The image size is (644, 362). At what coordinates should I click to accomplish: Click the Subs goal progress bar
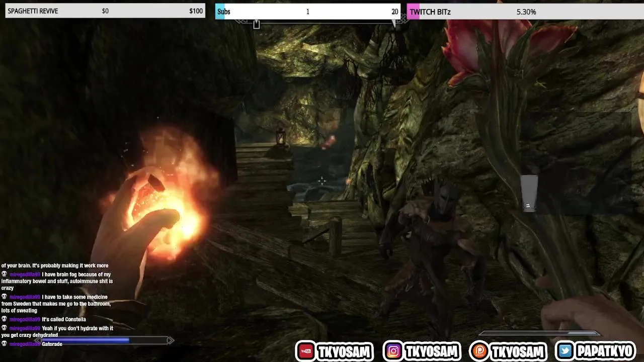pyautogui.click(x=308, y=12)
